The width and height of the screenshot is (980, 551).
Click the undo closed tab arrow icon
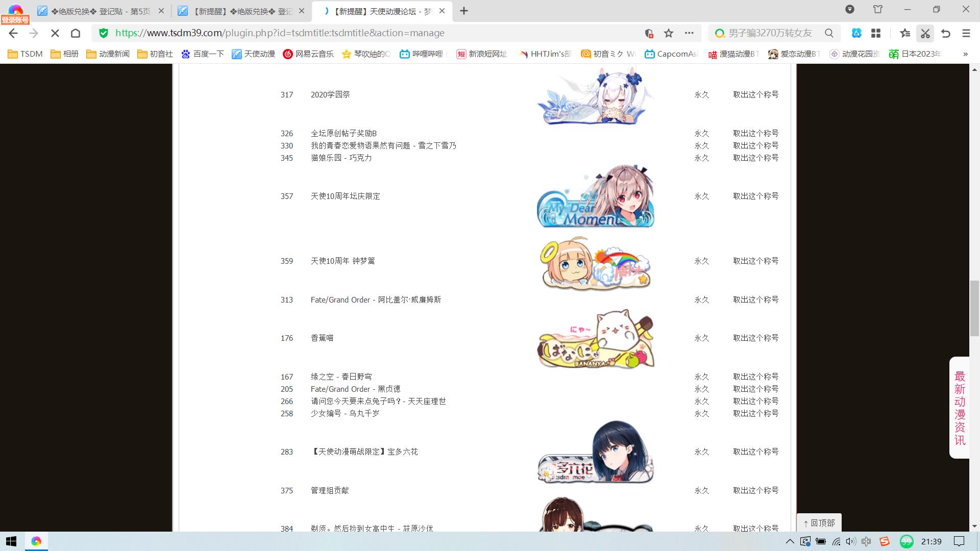(x=946, y=33)
